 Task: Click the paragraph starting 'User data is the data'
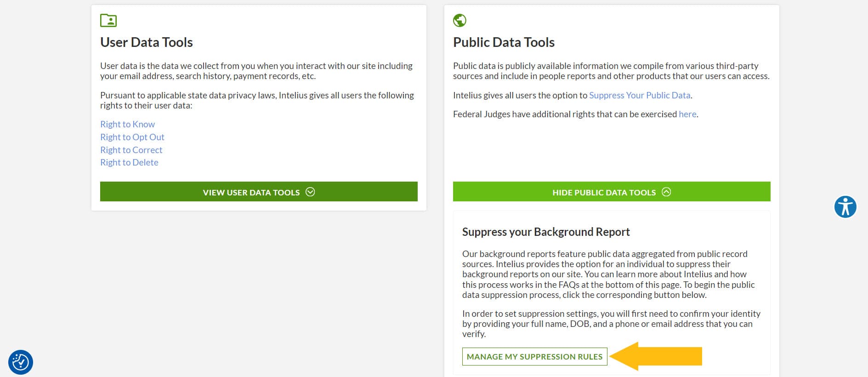(x=256, y=71)
